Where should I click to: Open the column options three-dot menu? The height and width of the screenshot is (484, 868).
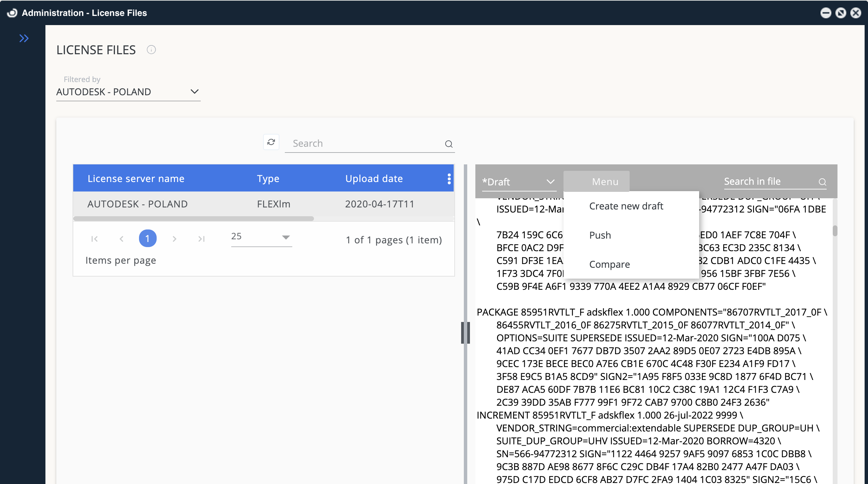pos(449,178)
